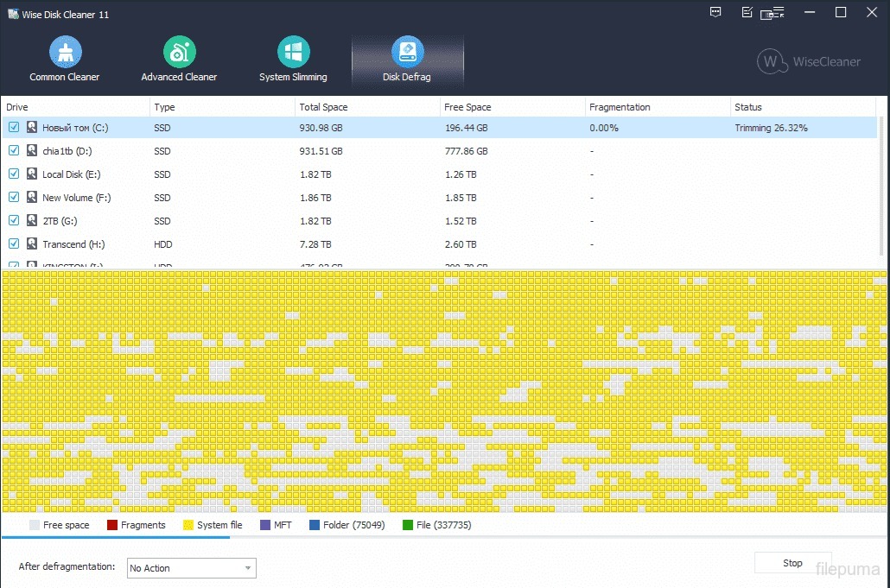The height and width of the screenshot is (588, 890).
Task: Click the Transcend (H:) drive icon
Action: point(32,244)
